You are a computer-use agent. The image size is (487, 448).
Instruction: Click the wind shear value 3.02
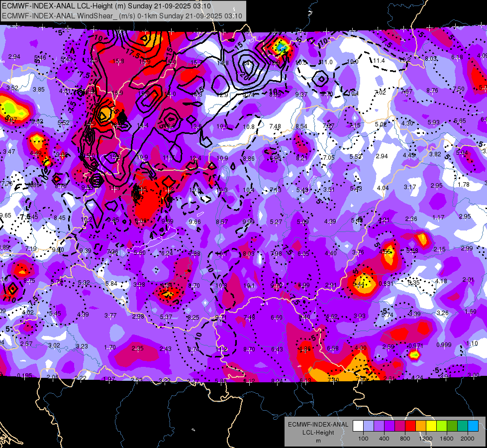pos(54,345)
